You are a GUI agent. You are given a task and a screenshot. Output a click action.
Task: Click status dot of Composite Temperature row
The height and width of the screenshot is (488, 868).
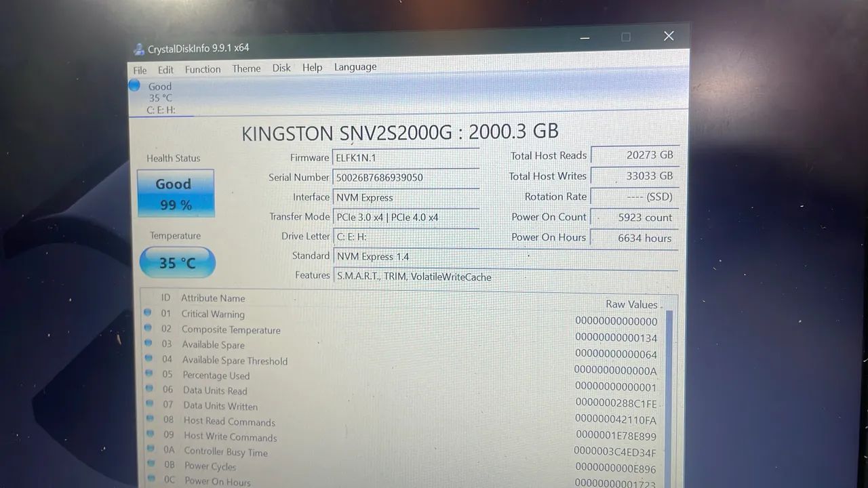(148, 328)
